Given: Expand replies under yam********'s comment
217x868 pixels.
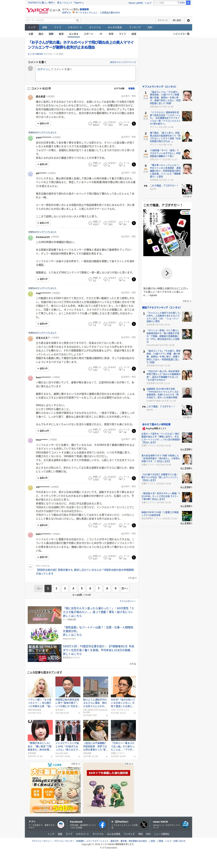Looking at the screenshot, I should tap(42, 164).
